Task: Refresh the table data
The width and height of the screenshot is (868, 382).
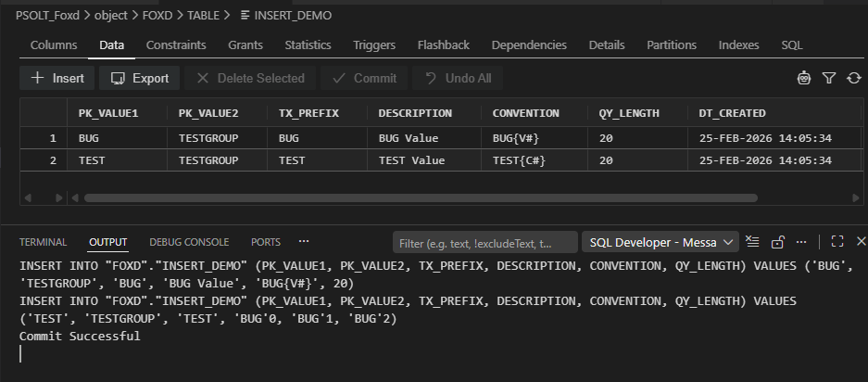Action: click(853, 79)
